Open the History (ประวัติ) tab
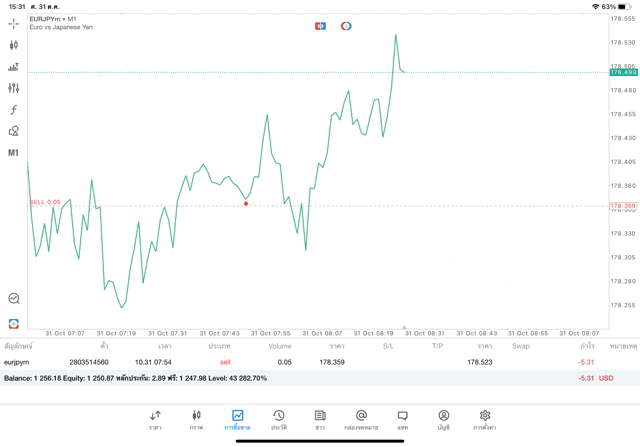This screenshot has width=640, height=447. point(279,419)
